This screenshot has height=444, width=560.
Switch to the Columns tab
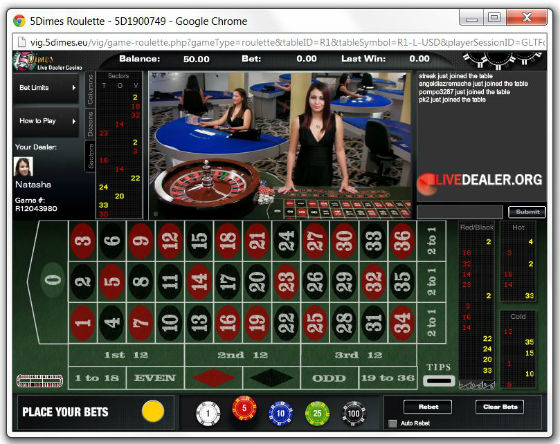(90, 89)
